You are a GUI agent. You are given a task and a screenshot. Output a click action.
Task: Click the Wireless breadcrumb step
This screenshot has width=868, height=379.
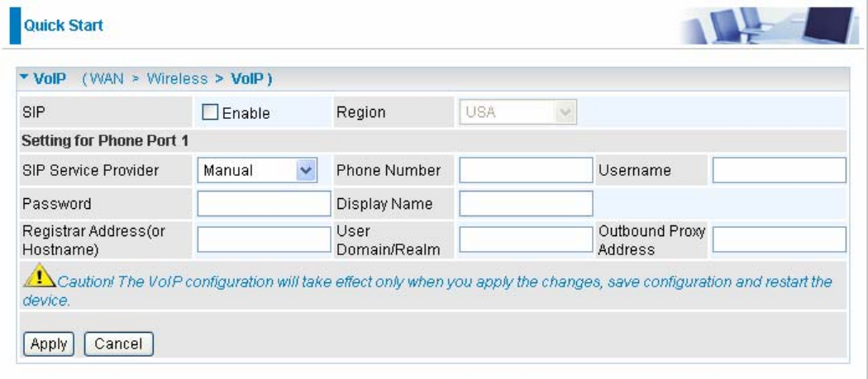coord(177,79)
